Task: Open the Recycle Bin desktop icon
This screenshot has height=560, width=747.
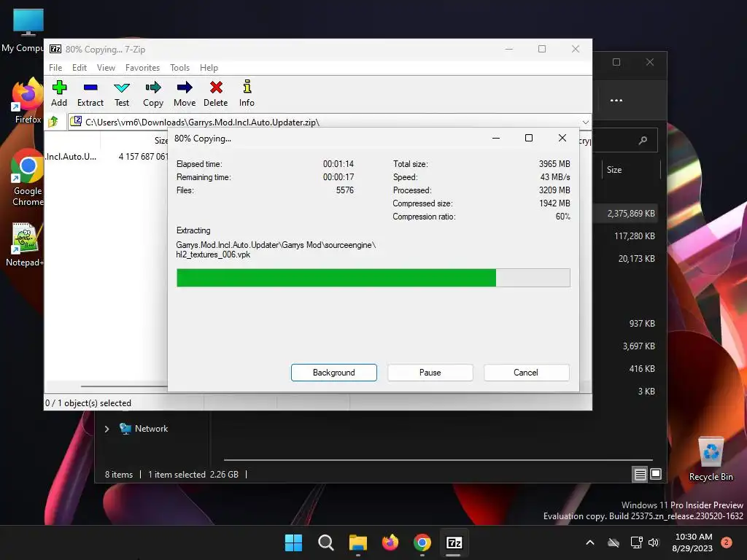Action: pos(711,459)
